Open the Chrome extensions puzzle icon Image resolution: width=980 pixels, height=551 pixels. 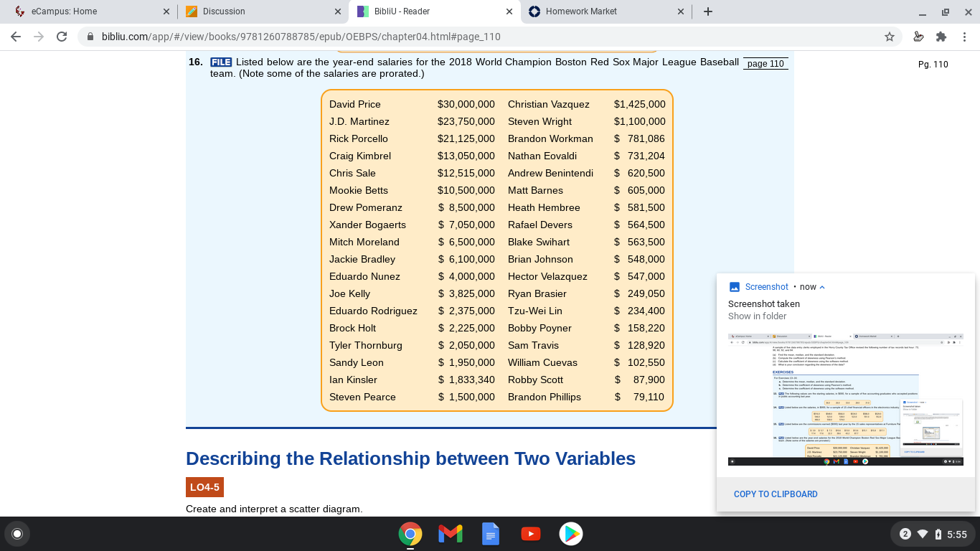[941, 37]
